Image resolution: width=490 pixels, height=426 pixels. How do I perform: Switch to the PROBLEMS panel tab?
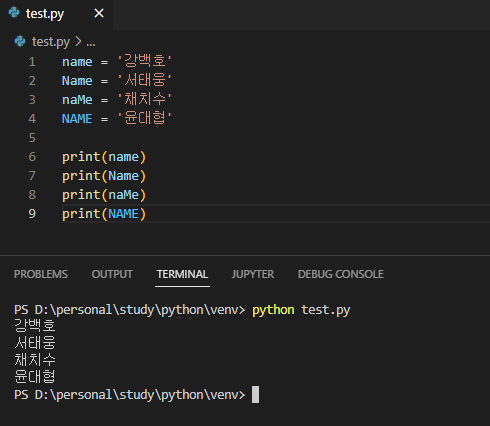click(41, 274)
